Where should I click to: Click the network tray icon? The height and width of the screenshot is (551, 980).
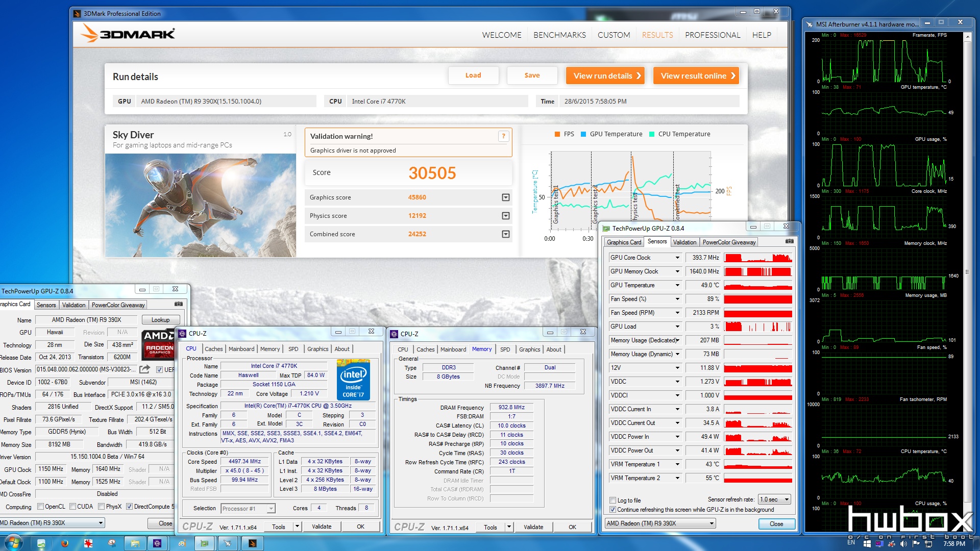click(x=928, y=544)
